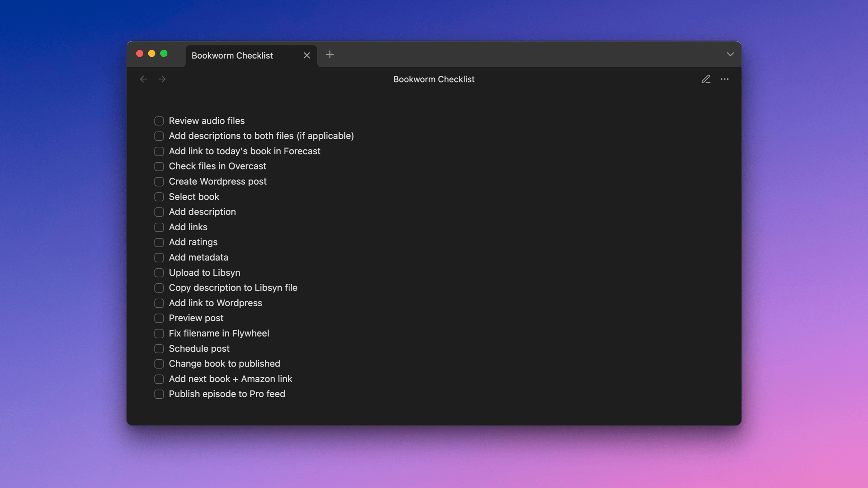Tick the Add links checkbox

tap(159, 227)
